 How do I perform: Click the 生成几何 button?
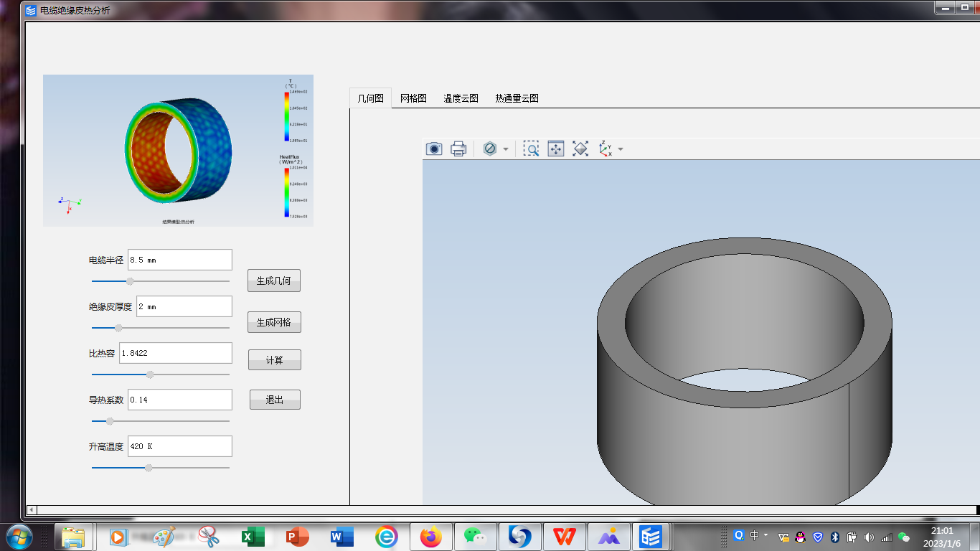click(274, 281)
